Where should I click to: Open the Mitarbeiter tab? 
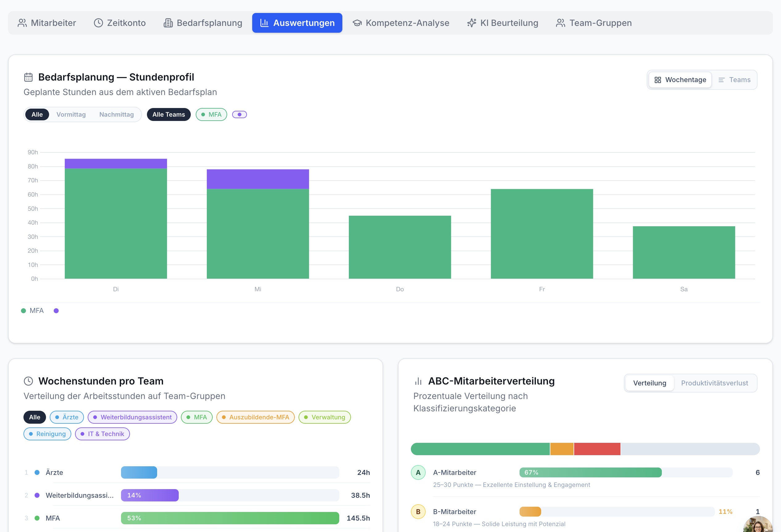coord(47,23)
